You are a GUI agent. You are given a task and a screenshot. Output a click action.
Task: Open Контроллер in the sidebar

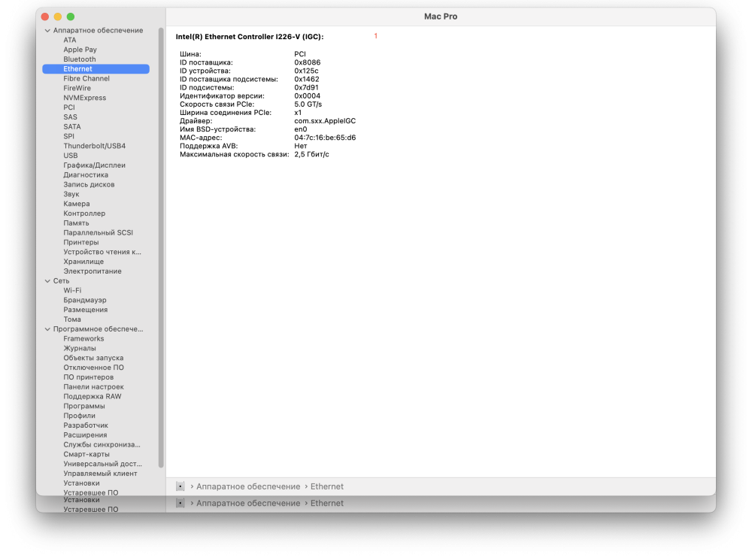point(84,213)
